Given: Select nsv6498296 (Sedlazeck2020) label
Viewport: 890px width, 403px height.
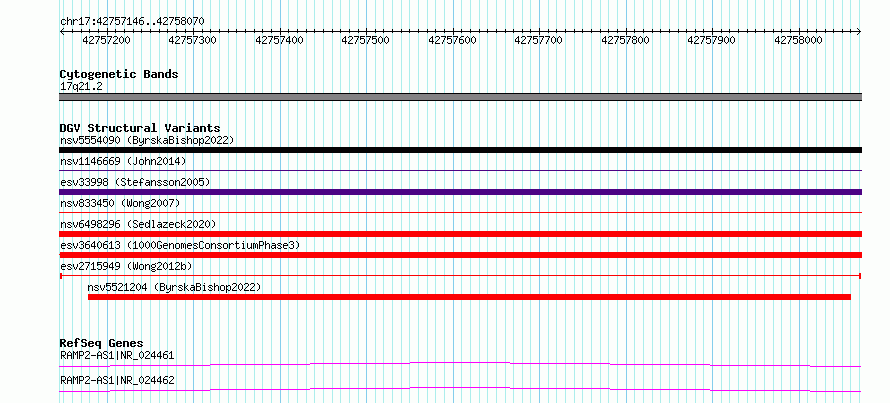Looking at the screenshot, I should click(138, 224).
